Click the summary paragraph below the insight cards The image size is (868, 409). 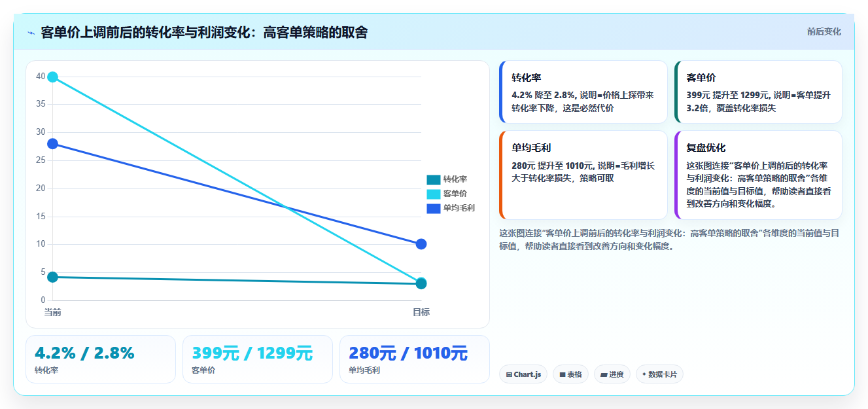click(x=669, y=240)
